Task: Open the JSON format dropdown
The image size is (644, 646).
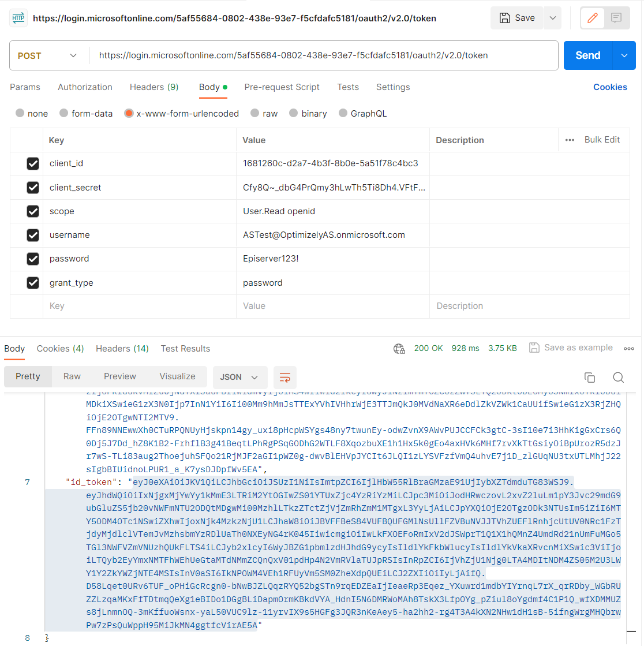Action: click(x=239, y=377)
